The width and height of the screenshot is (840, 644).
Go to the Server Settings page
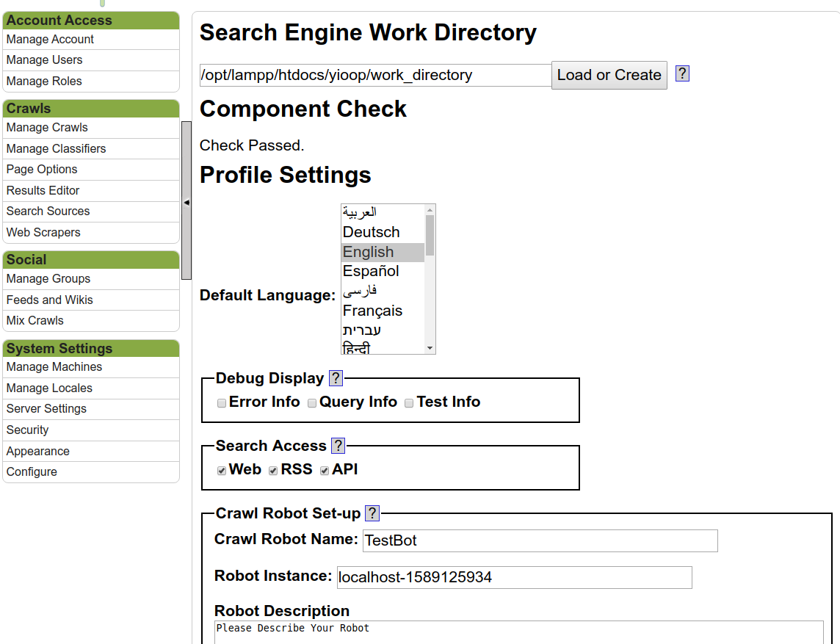pos(46,409)
